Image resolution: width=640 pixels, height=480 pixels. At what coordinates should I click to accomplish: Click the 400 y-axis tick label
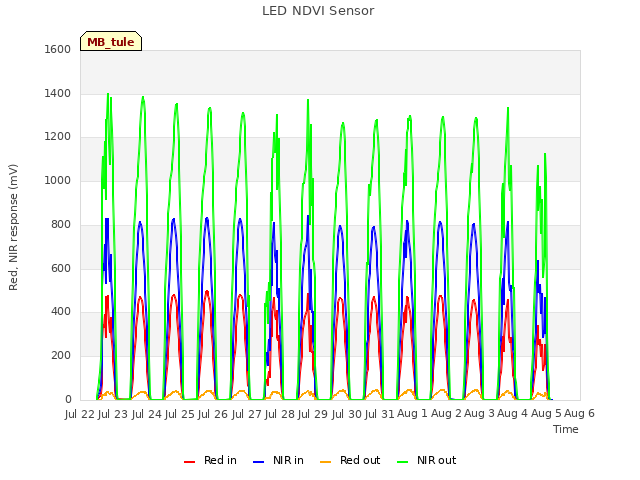tap(61, 312)
